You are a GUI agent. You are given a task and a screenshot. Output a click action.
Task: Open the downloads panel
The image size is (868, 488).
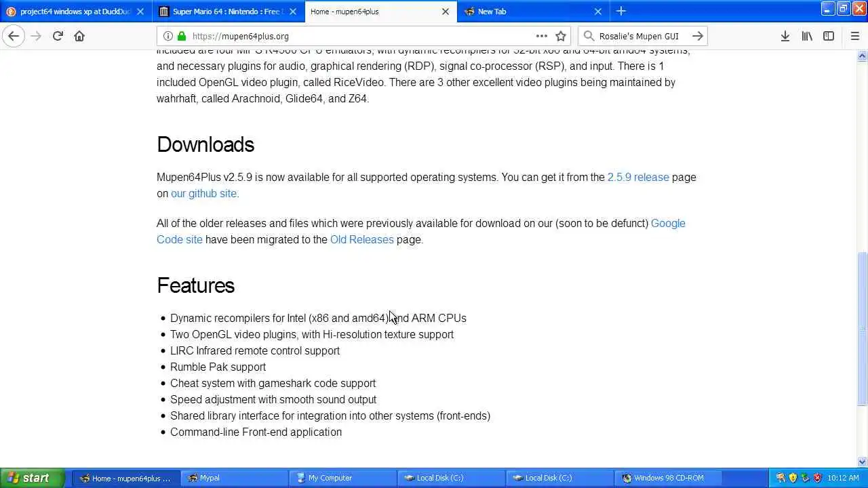[x=785, y=36]
